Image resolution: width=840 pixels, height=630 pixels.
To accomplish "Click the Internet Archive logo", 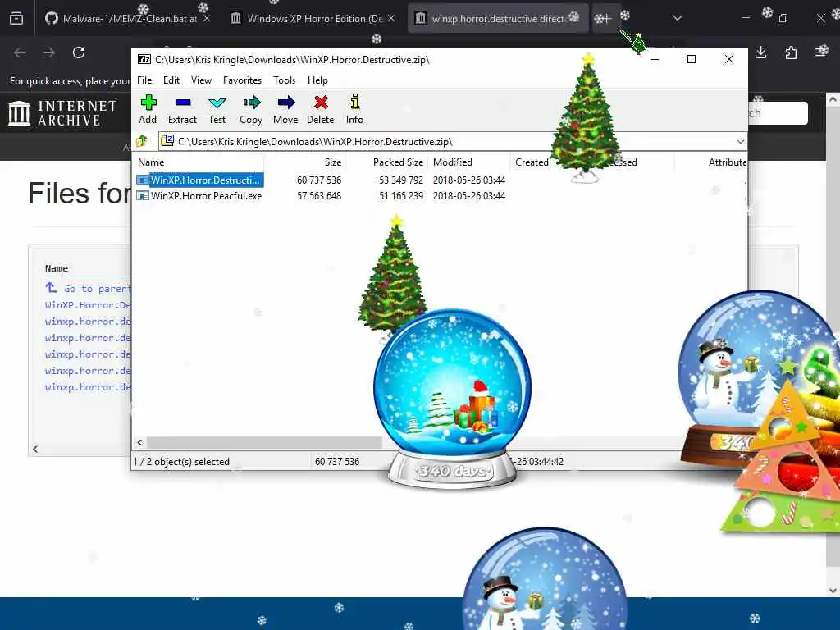I will click(62, 113).
